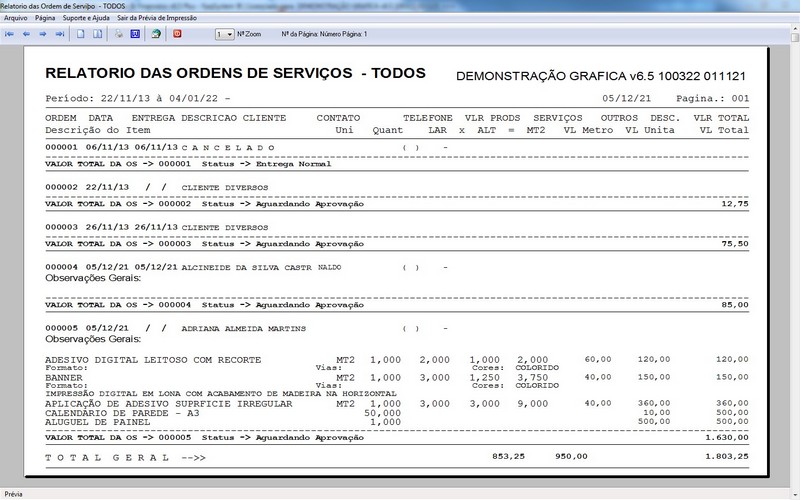Click ADRIANA ALMEIDA MARTINS client name
Image resolution: width=800 pixels, height=500 pixels.
pyautogui.click(x=244, y=329)
